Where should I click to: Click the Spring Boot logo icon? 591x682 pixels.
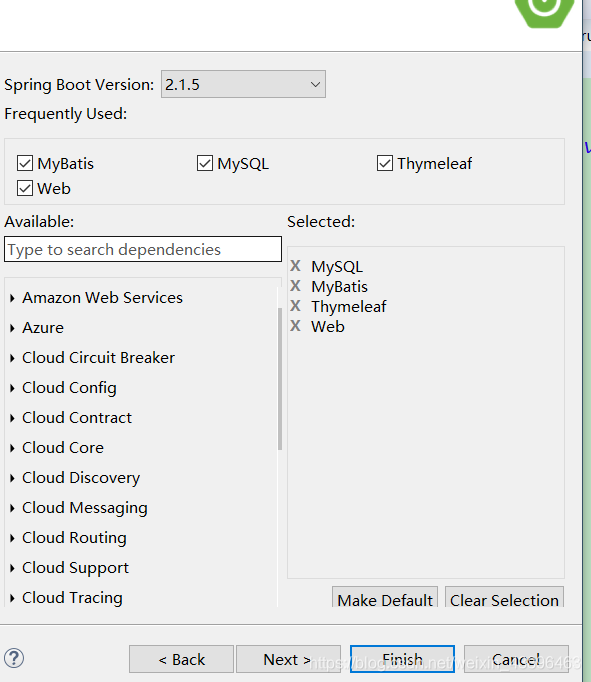point(544,12)
